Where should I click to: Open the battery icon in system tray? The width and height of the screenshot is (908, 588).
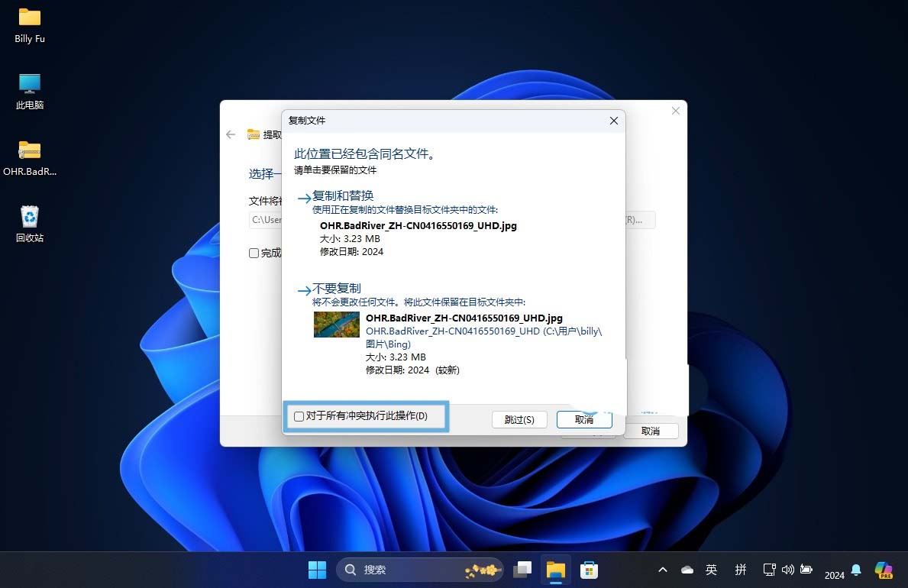click(806, 569)
